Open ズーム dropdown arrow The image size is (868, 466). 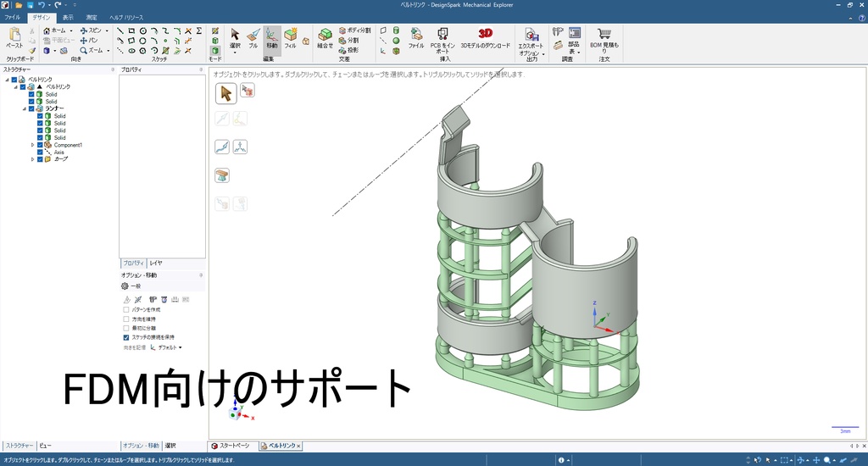(x=108, y=50)
